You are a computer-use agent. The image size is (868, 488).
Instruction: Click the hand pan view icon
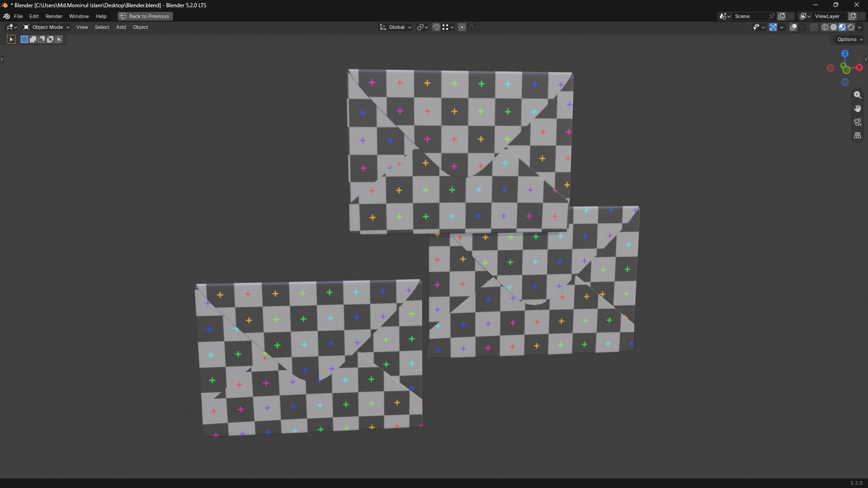[857, 108]
